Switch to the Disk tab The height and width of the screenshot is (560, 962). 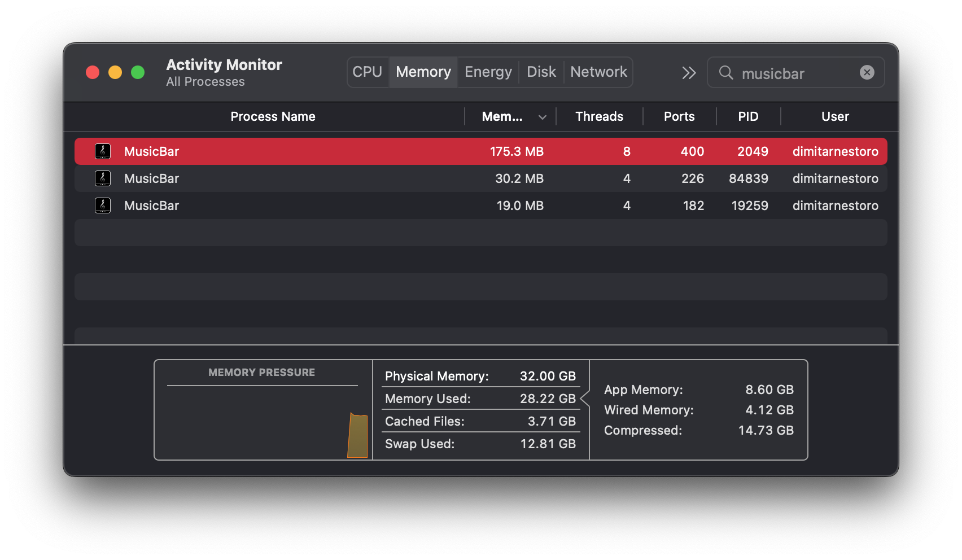[541, 72]
